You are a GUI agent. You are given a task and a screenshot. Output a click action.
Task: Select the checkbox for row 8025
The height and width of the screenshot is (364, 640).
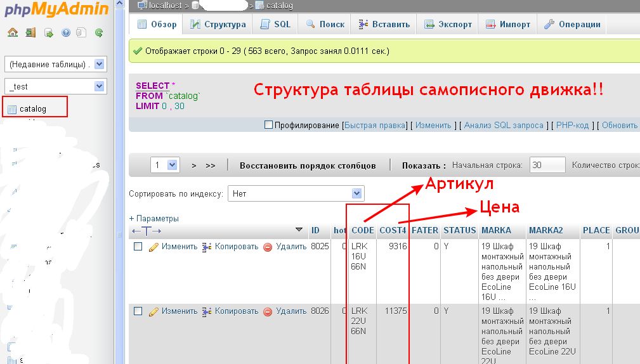[x=138, y=247]
